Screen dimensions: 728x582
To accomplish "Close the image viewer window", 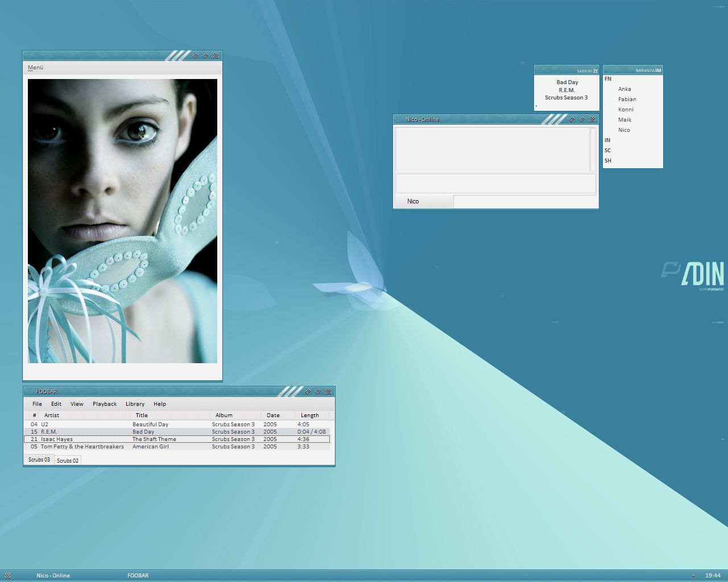I will pos(216,56).
